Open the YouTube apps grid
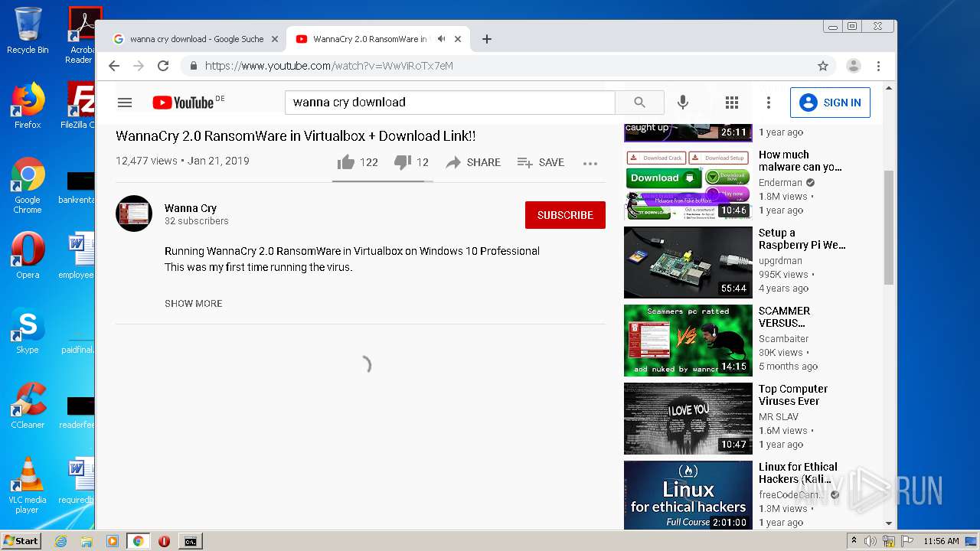980x551 pixels. point(731,103)
